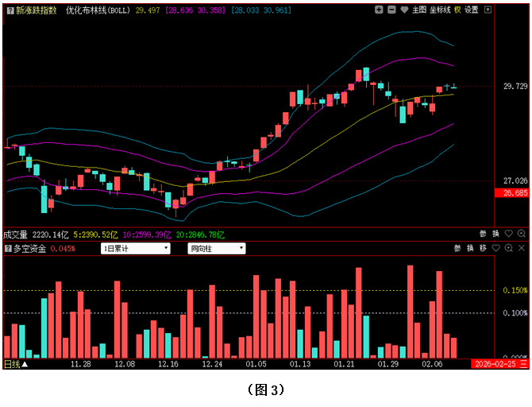Click 换 in the 成交量 panel header
The image size is (532, 407).
coord(495,235)
